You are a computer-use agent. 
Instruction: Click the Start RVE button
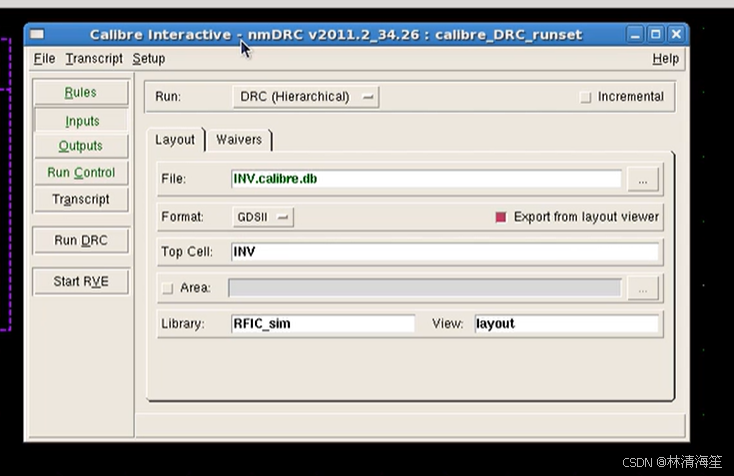81,281
